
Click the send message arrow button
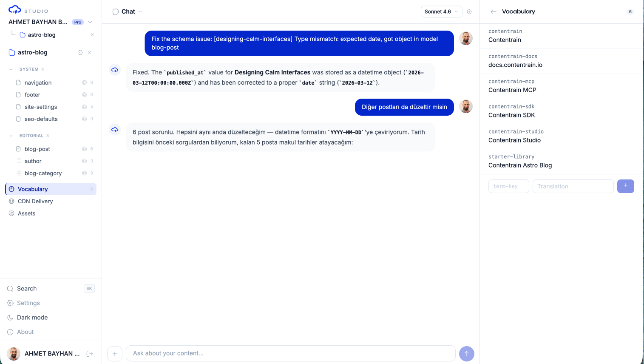[x=467, y=354]
